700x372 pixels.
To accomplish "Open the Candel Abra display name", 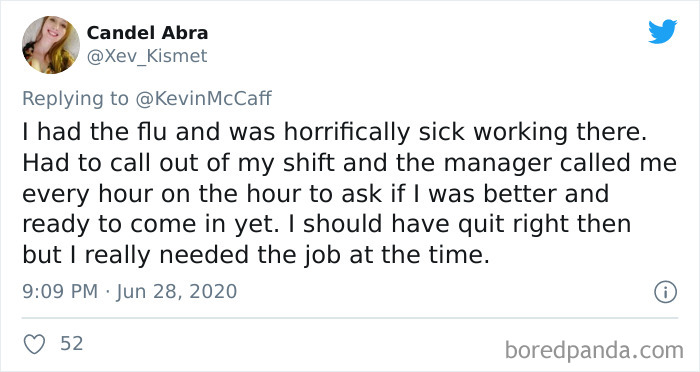I will pyautogui.click(x=147, y=33).
